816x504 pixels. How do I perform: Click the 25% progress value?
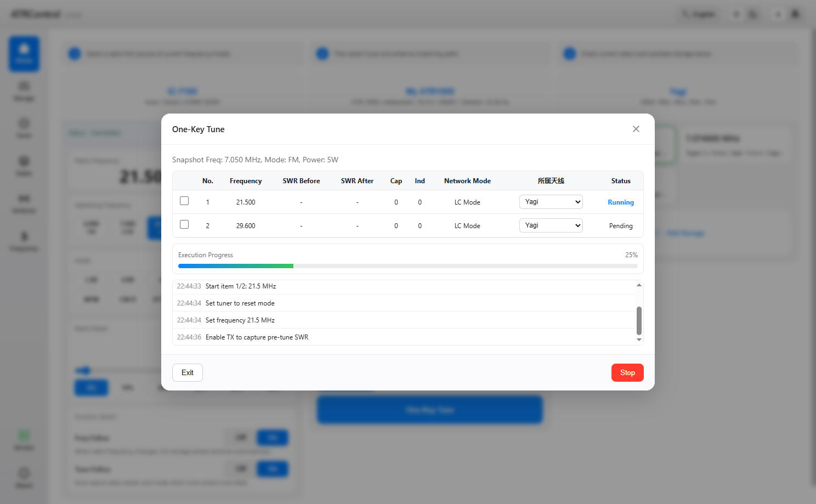coord(631,255)
